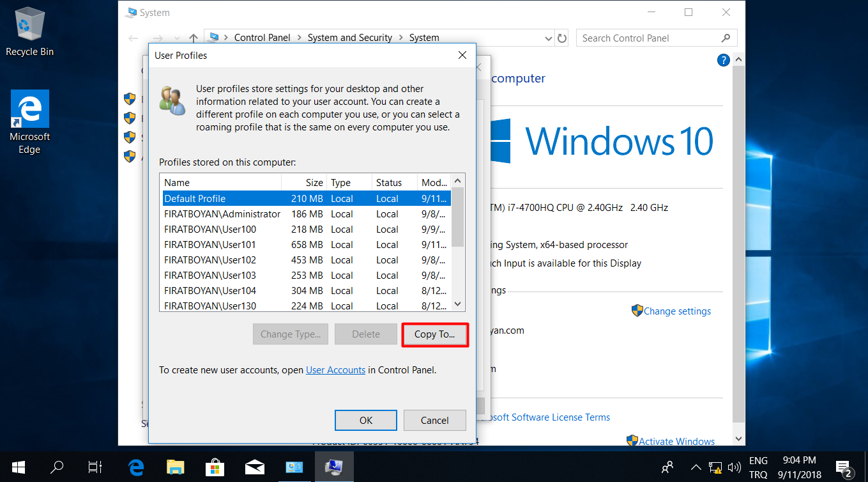
Task: Click the Copy To... button
Action: (434, 334)
